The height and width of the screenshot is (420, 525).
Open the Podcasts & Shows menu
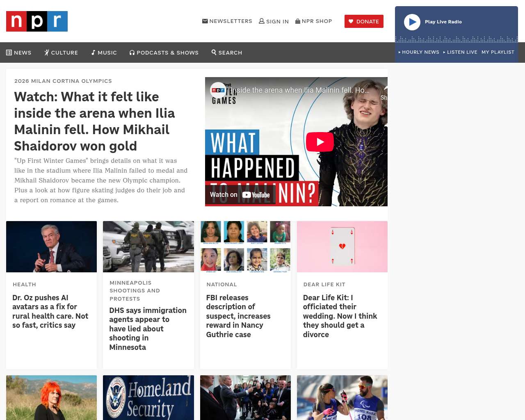[164, 52]
